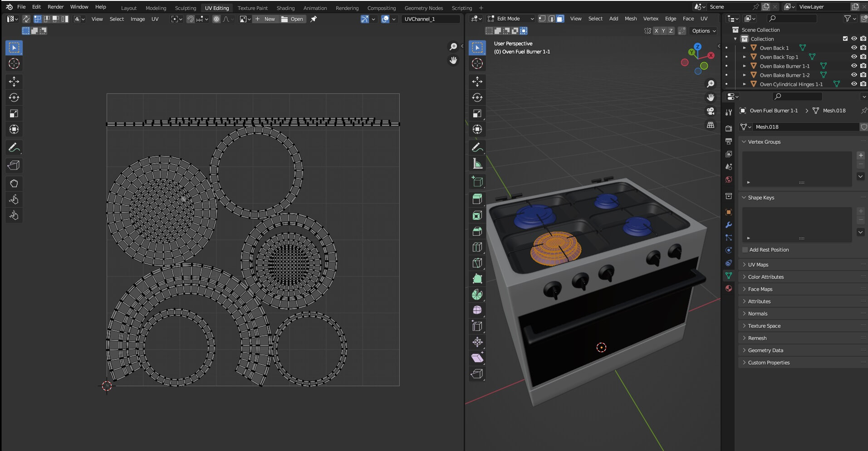This screenshot has height=451, width=868.
Task: Select the Rip Region tool in 3D viewport
Action: pos(477,373)
